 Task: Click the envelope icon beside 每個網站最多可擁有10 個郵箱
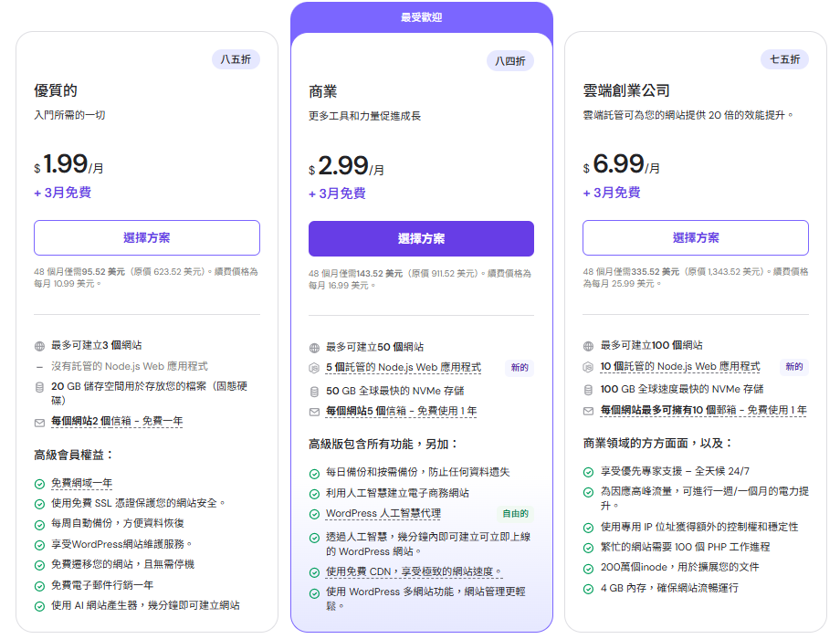[589, 411]
